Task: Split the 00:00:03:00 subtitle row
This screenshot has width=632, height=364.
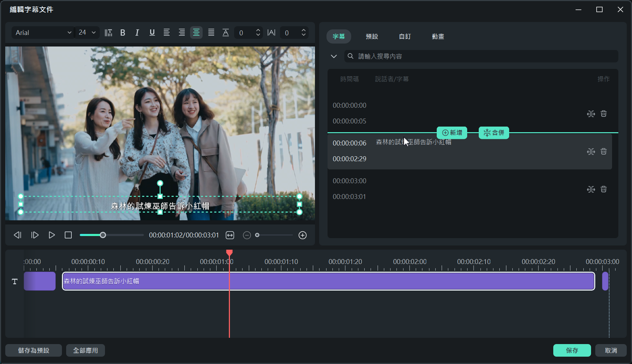Action: [x=591, y=189]
